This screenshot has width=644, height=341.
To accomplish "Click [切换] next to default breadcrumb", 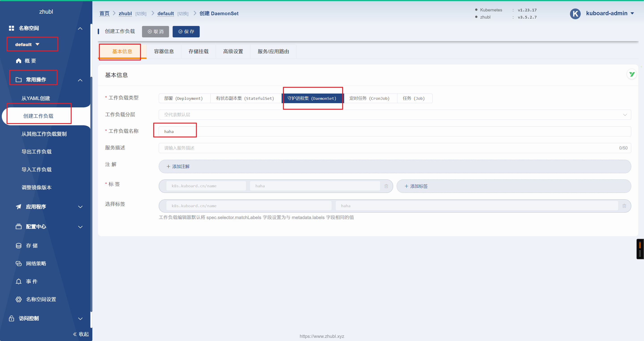I will click(183, 13).
